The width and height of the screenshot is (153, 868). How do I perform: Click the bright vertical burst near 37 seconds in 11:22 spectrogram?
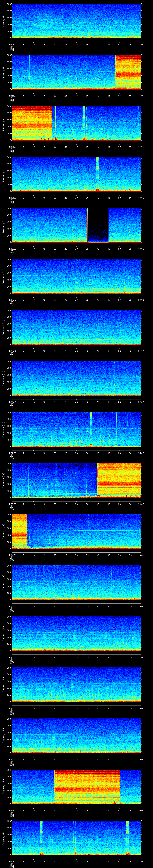tap(91, 429)
